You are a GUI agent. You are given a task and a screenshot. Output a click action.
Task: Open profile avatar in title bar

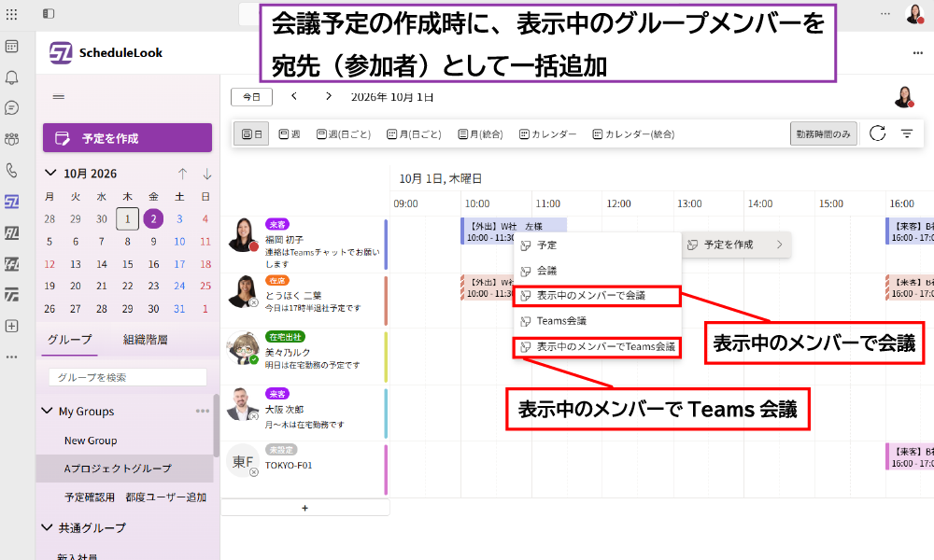point(914,14)
